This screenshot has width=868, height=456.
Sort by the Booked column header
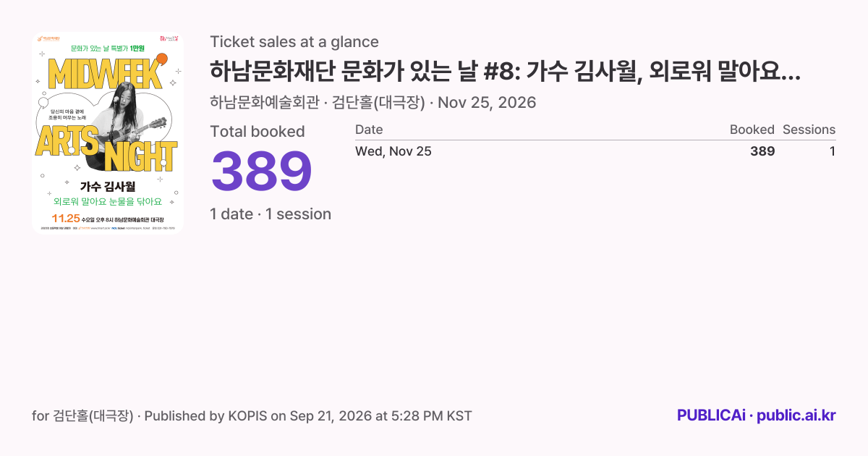pos(752,130)
